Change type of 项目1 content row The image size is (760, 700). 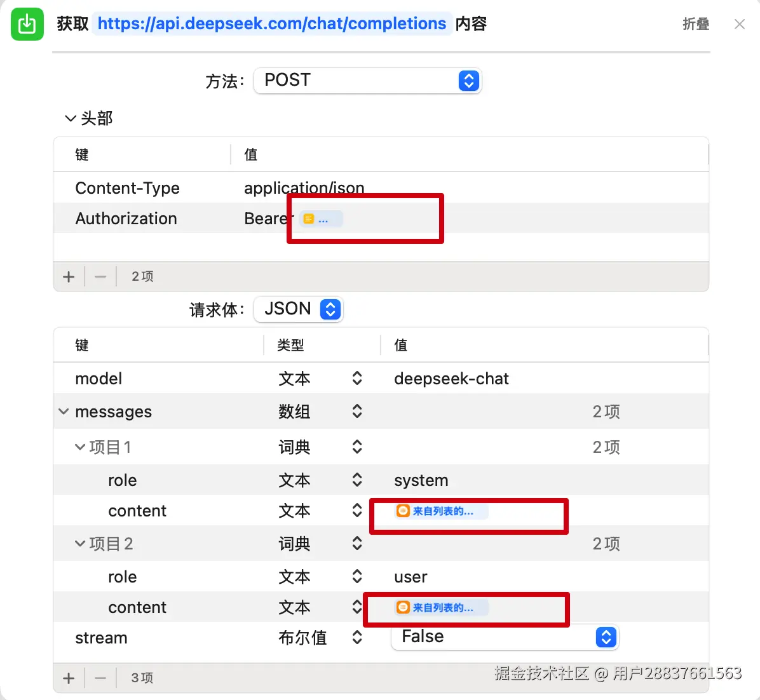click(357, 511)
